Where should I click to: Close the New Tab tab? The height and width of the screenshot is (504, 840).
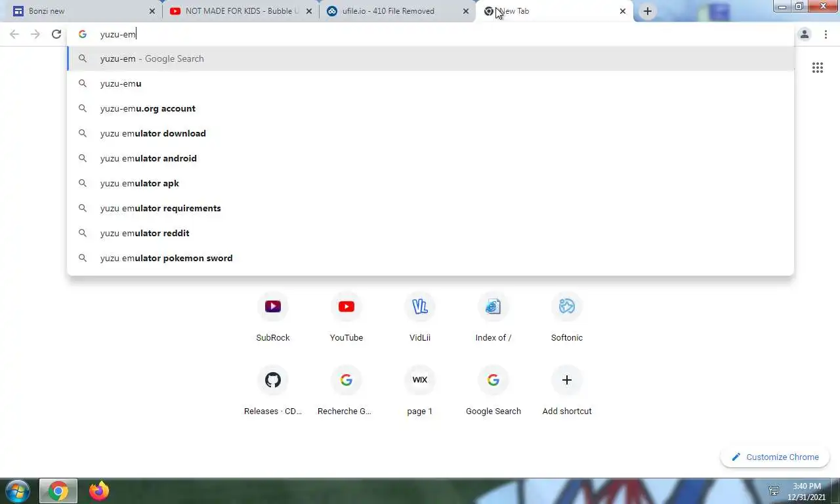coord(623,11)
